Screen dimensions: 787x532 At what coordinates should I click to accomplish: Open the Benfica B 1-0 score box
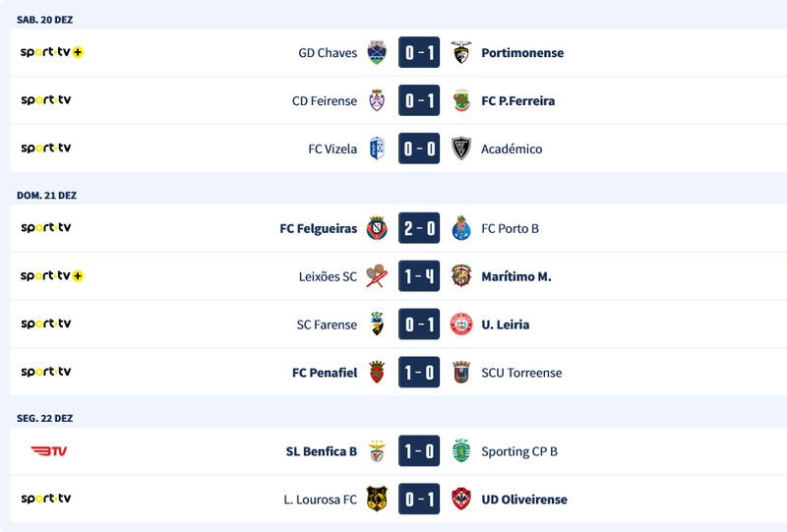point(419,452)
